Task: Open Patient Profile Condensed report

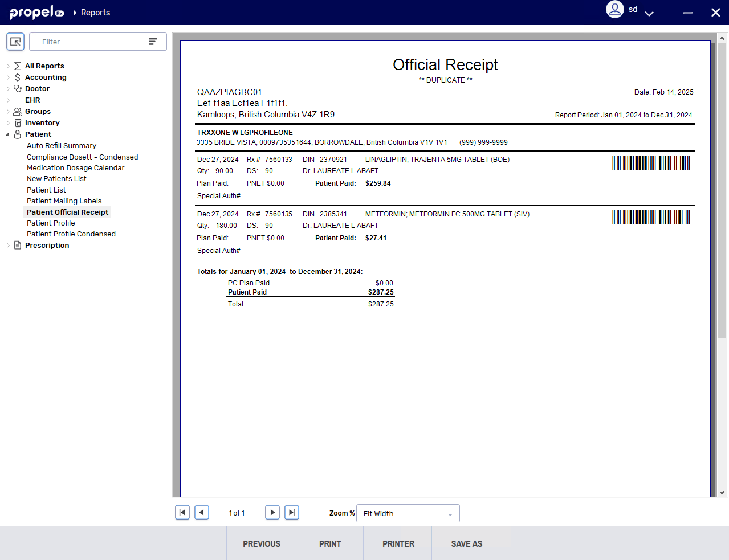Action: point(71,234)
